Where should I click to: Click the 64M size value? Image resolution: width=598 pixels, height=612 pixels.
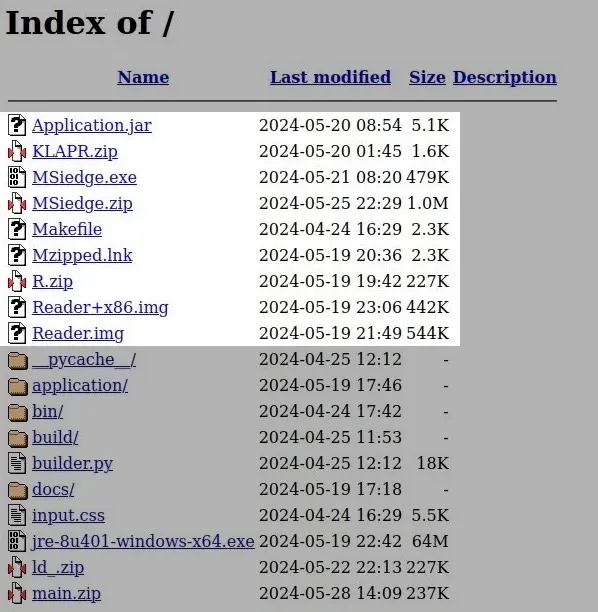[430, 541]
